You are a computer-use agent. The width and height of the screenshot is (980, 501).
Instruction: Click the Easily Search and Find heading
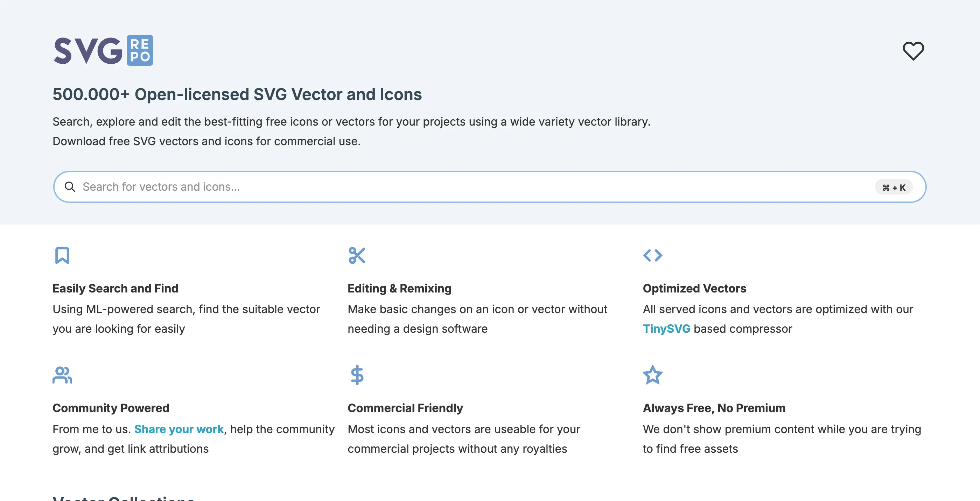click(115, 288)
